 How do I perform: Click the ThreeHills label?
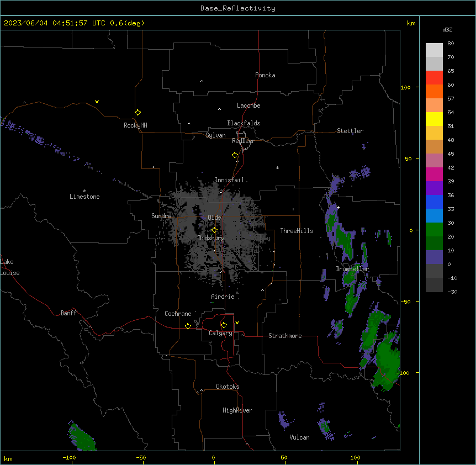coord(297,231)
